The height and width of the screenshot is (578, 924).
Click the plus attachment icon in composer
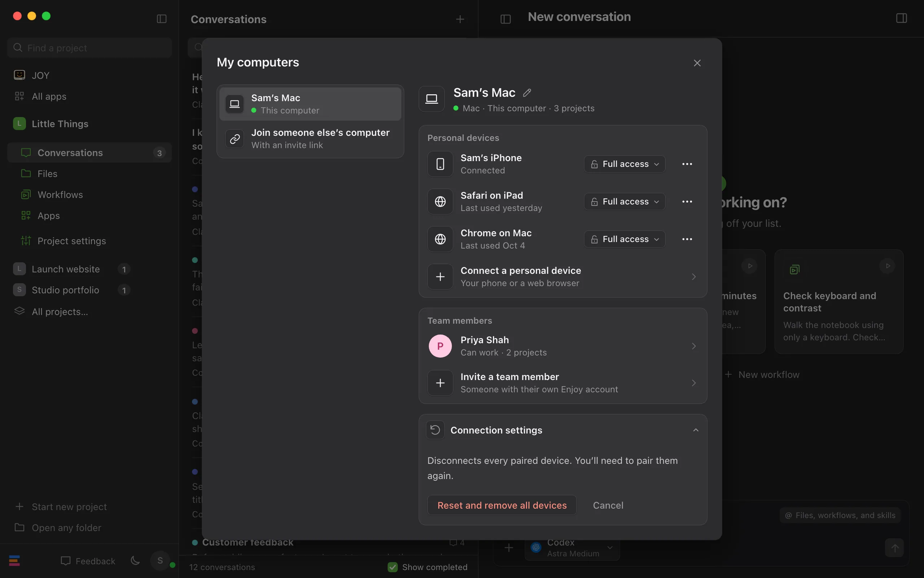point(509,548)
